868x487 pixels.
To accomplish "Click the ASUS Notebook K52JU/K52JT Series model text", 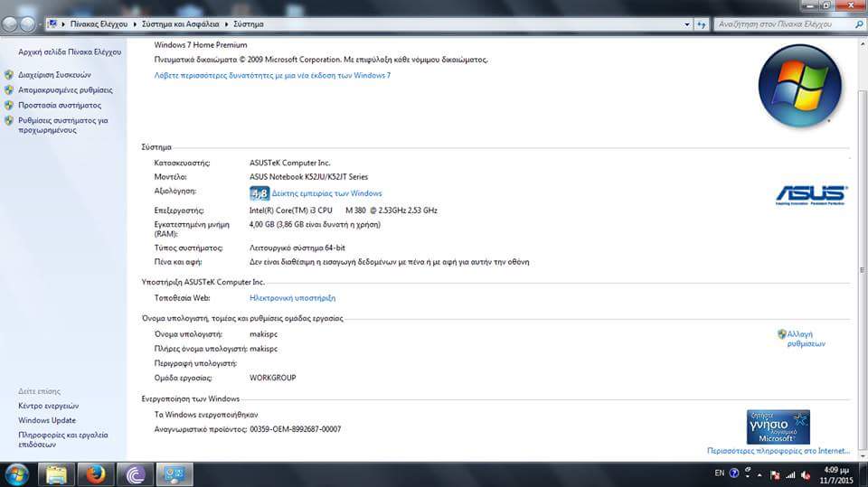I will tap(308, 177).
